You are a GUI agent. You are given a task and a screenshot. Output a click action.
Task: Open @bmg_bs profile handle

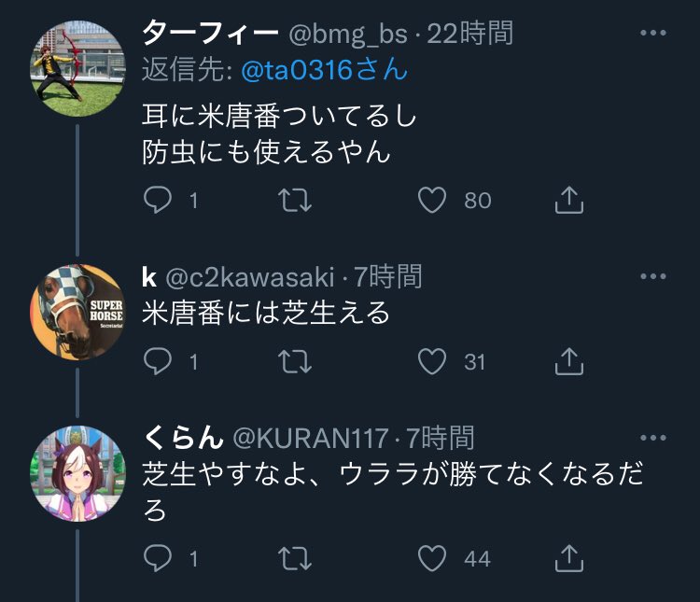pos(347,35)
